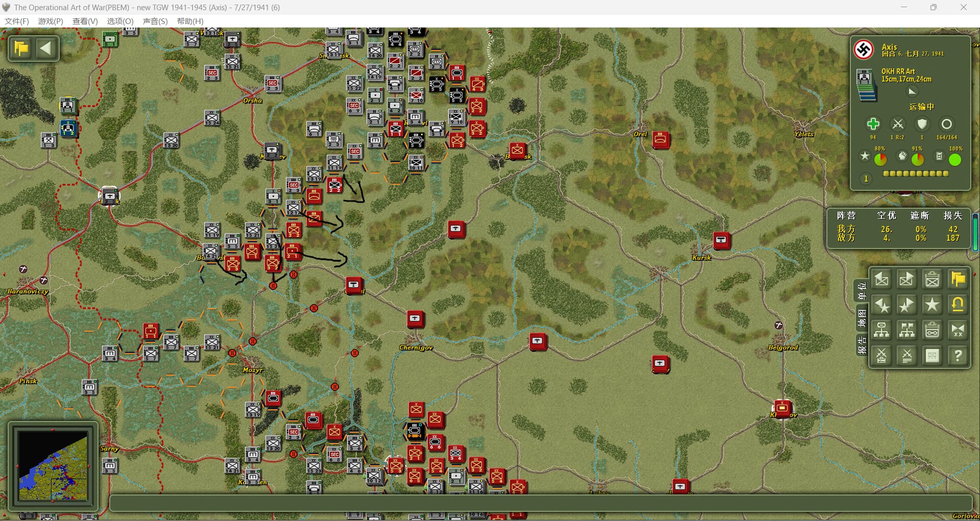The image size is (980, 521).
Task: Click the crossed swords attack strength icon
Action: tap(897, 124)
